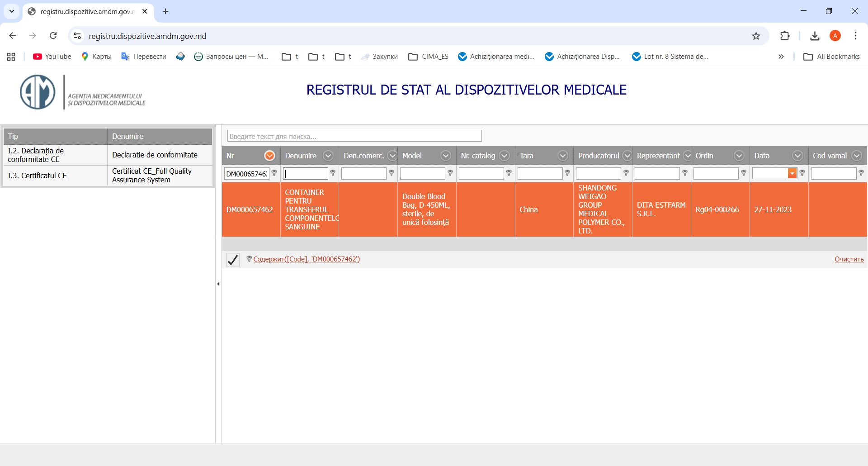
Task: Click the filter icon beside Tara filter field
Action: point(567,173)
